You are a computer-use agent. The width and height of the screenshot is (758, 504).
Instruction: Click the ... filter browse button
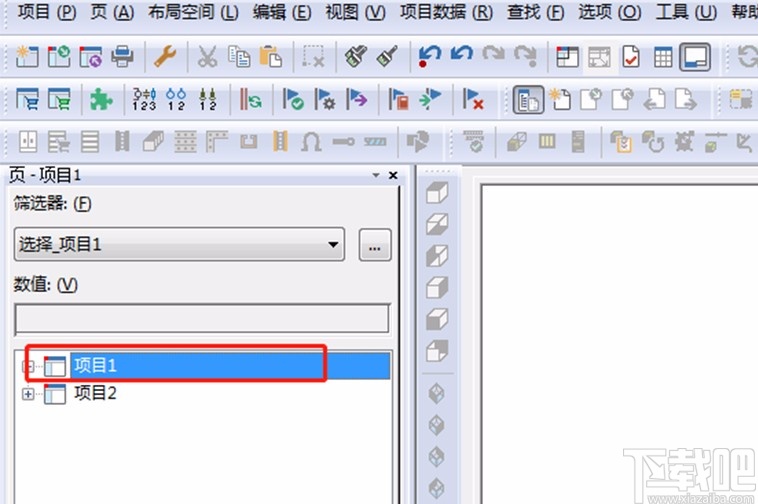tap(375, 245)
